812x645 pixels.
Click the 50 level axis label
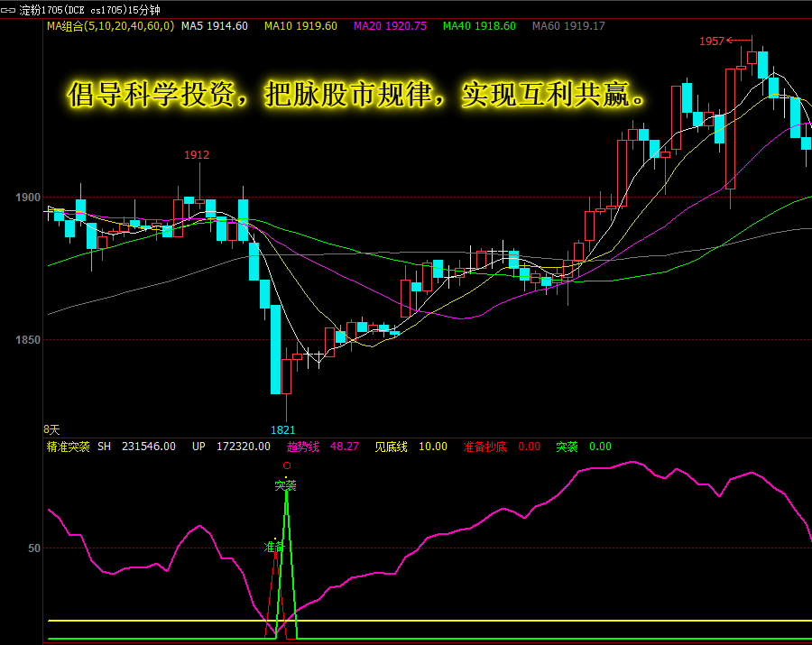click(33, 548)
